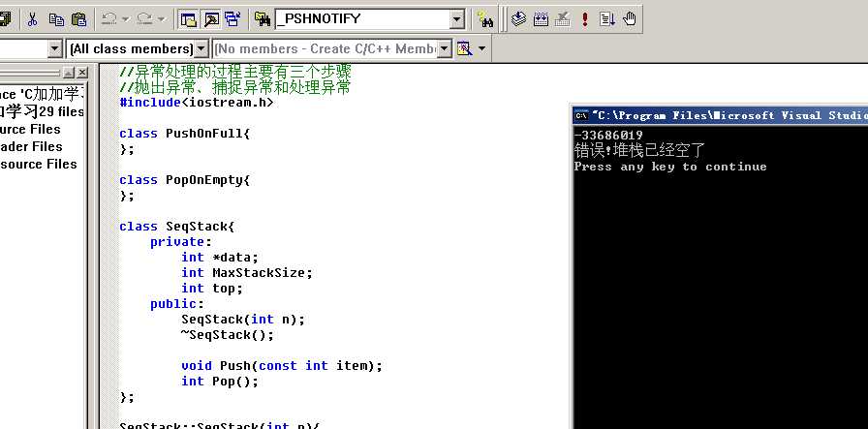Toggle the Output window button
Image resolution: width=868 pixels, height=429 pixels.
[x=211, y=19]
